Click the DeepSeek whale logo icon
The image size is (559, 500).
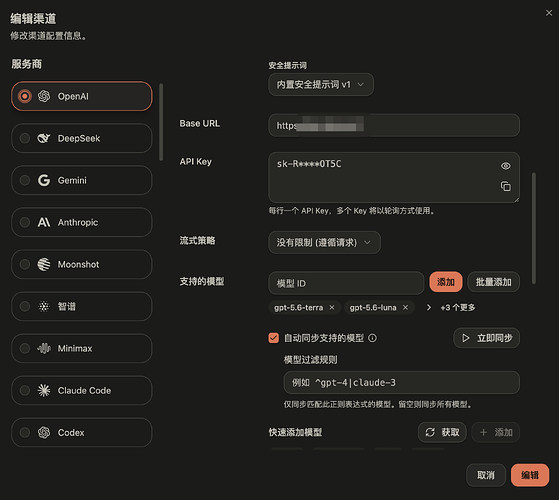pos(44,138)
